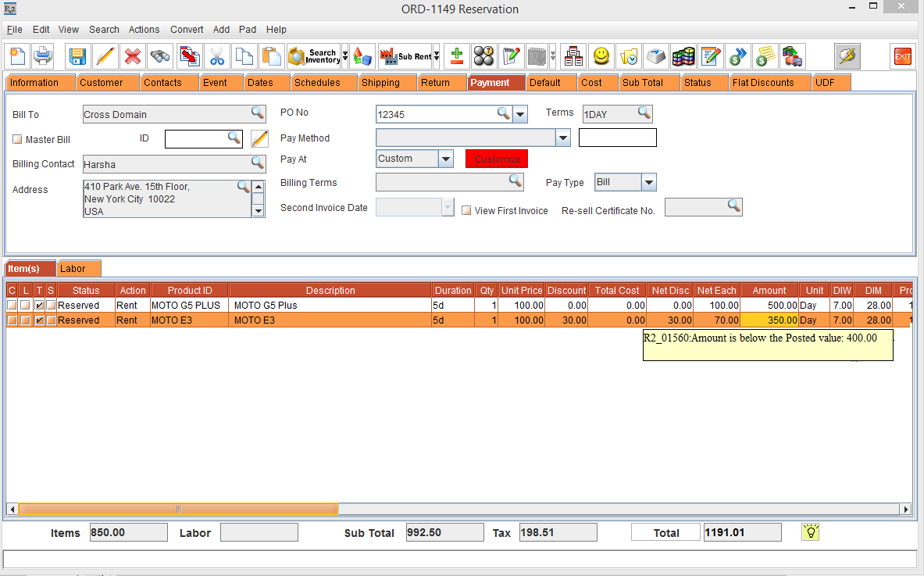The width and height of the screenshot is (924, 576).
Task: Click the horizontal scrollbar under items grid
Action: click(x=178, y=509)
